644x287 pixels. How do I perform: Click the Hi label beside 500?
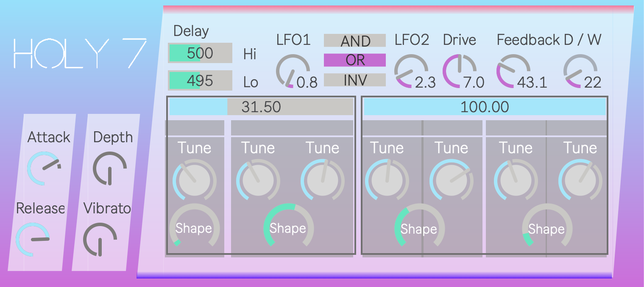[250, 54]
